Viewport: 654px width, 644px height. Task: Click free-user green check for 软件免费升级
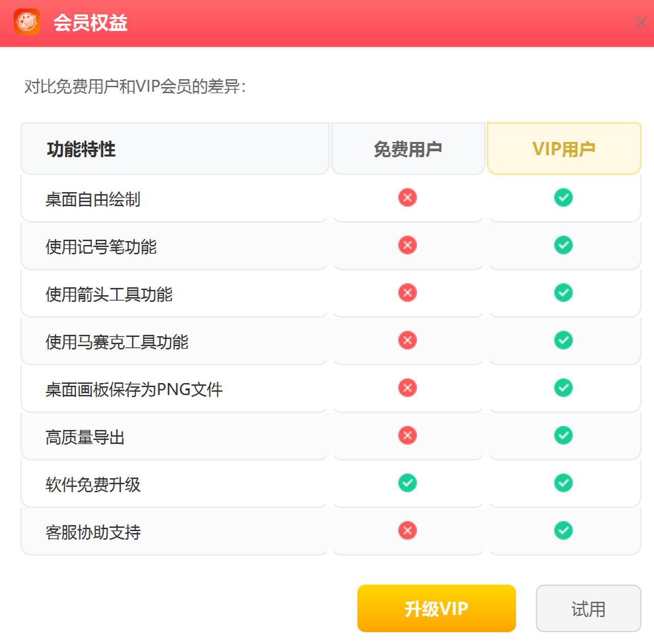coord(407,483)
